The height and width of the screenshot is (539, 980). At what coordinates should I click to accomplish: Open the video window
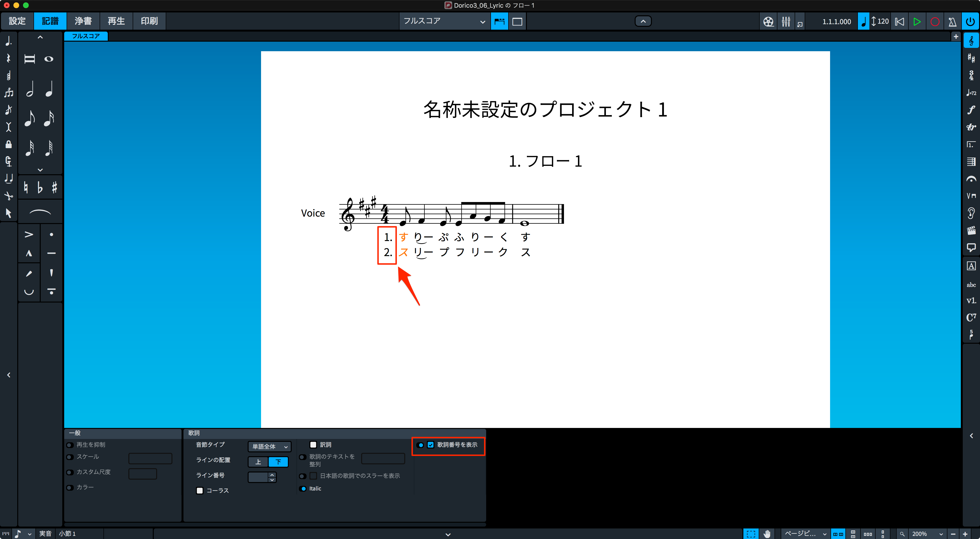(x=768, y=22)
